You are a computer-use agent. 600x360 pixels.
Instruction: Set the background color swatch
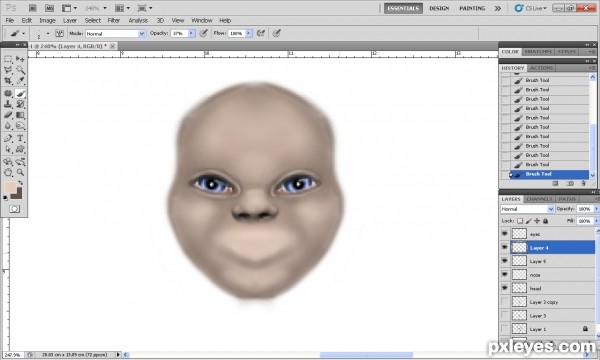point(18,195)
